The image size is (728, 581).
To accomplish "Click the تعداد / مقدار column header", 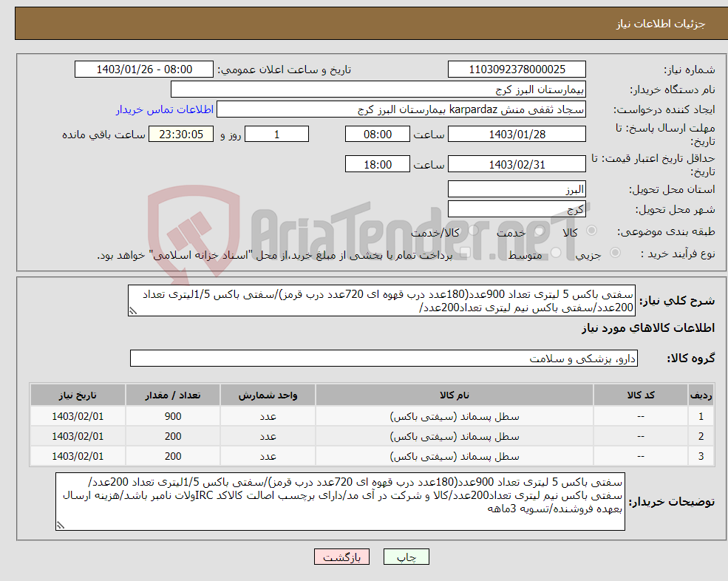I will click(173, 395).
